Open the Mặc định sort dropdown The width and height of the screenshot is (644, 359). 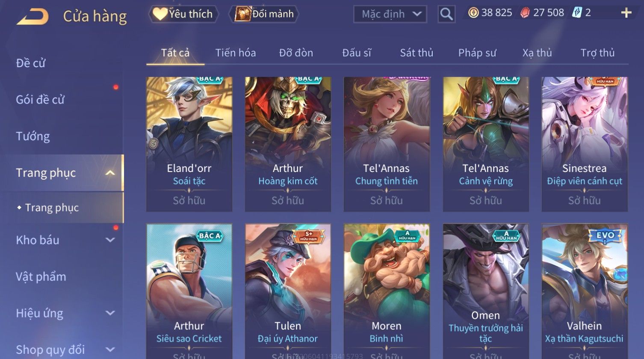click(x=390, y=14)
